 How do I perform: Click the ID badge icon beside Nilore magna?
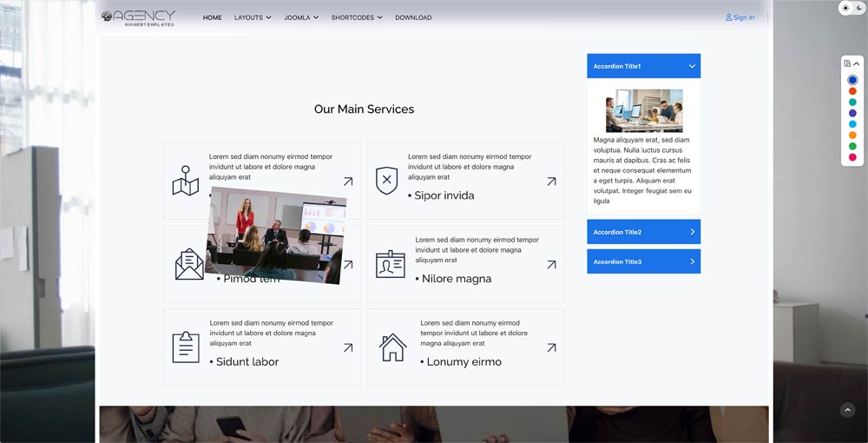[x=391, y=264]
